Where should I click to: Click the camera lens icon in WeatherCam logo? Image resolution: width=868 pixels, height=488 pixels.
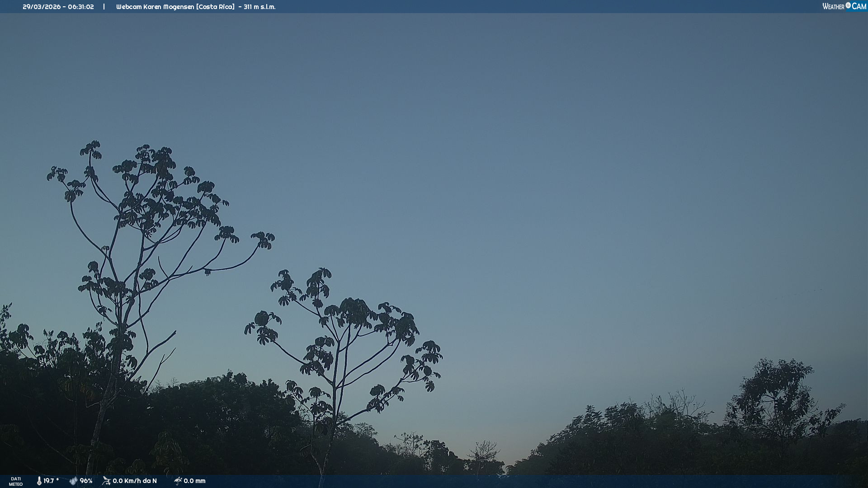[848, 5]
